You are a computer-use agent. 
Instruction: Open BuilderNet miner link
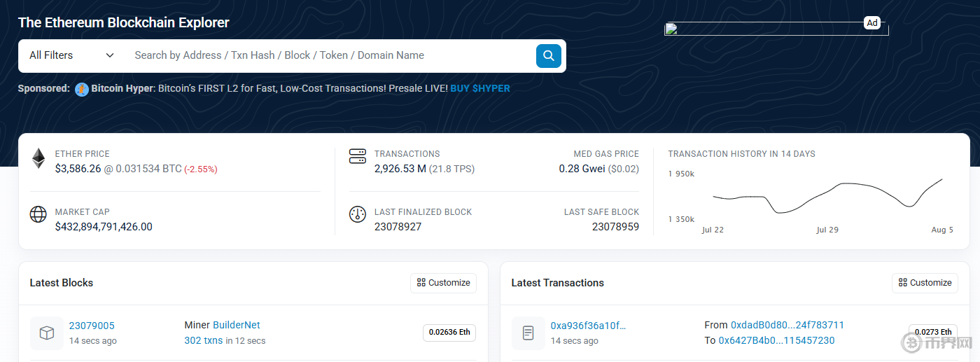[x=237, y=325]
